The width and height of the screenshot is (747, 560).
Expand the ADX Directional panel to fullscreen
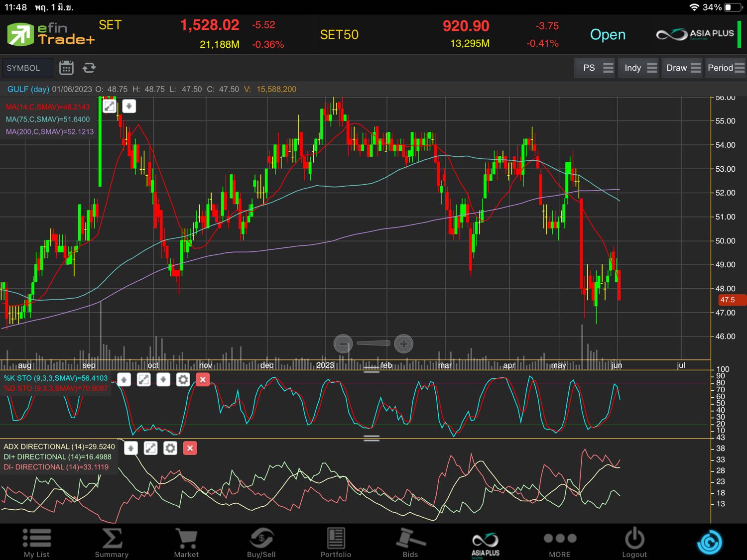click(x=150, y=448)
